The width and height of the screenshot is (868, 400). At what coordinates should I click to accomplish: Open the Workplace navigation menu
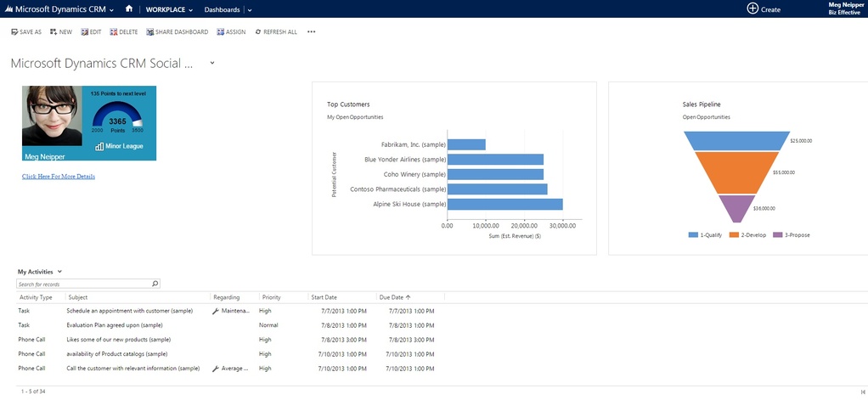[169, 10]
